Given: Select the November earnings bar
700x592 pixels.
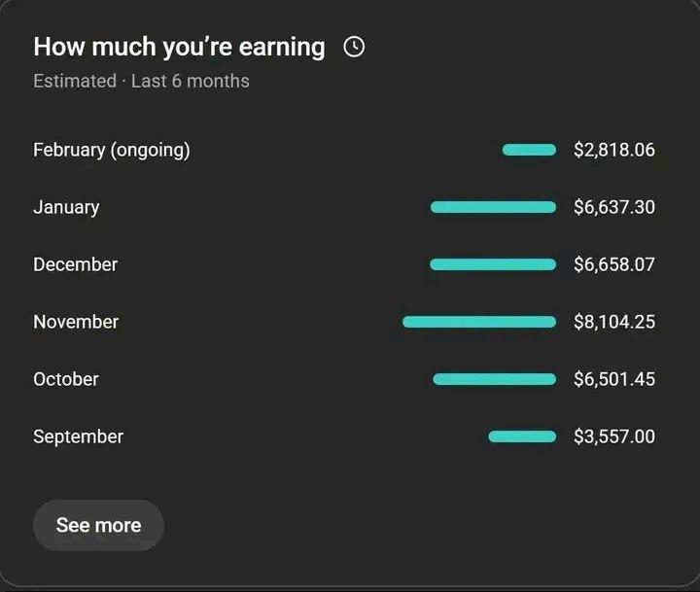Looking at the screenshot, I should (x=479, y=322).
